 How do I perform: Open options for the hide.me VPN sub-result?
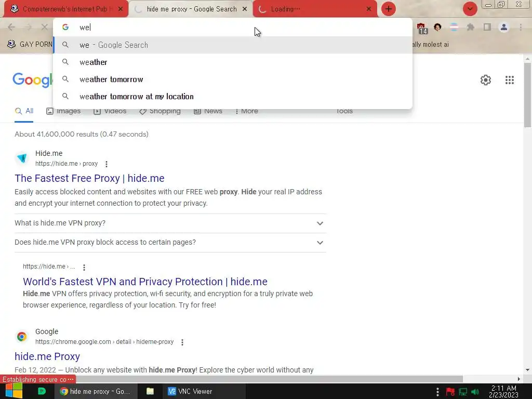click(x=84, y=268)
